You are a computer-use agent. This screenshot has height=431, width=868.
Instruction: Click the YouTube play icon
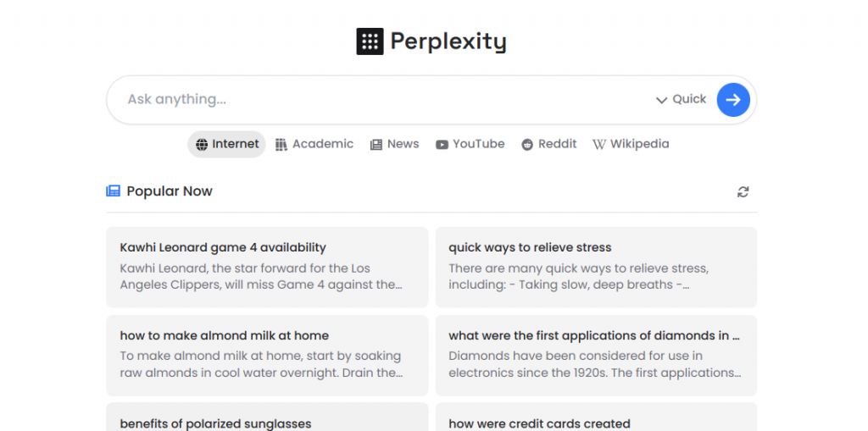[x=442, y=145]
